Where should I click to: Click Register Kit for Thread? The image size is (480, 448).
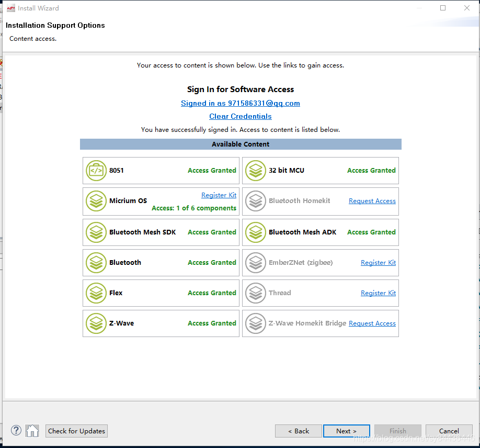[x=379, y=293]
